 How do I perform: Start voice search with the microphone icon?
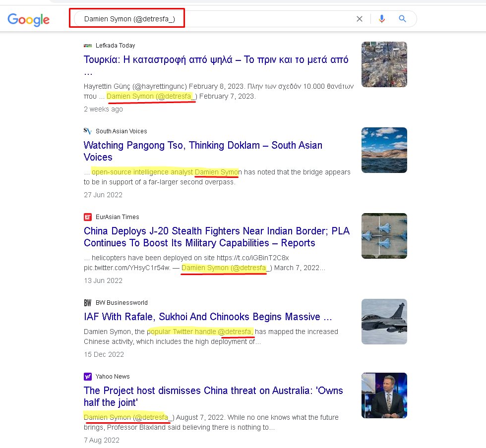point(382,19)
